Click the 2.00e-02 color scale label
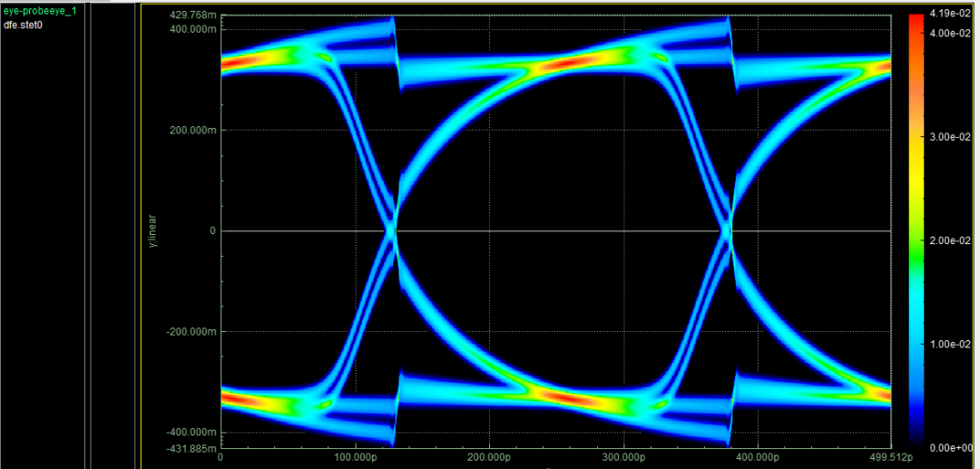 948,240
